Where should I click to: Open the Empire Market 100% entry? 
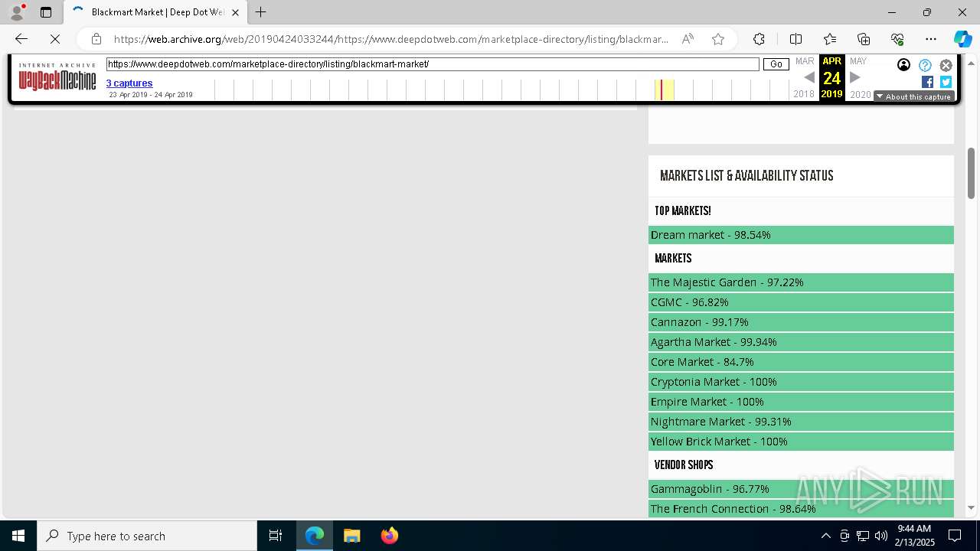coord(801,402)
